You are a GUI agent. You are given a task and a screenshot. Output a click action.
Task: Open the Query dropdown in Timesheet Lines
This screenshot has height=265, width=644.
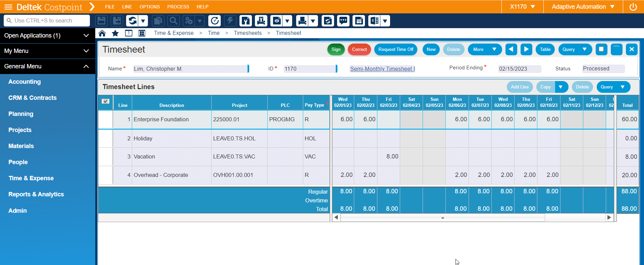(613, 87)
